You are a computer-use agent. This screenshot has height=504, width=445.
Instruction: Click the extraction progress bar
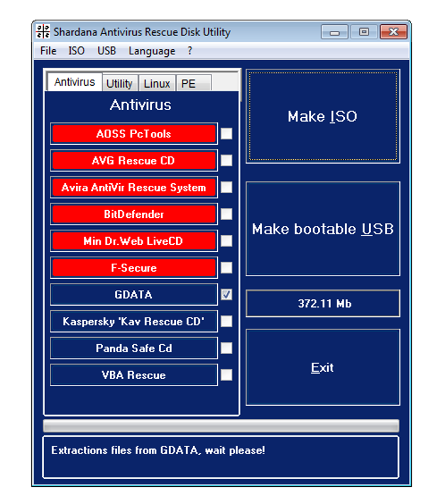(221, 425)
